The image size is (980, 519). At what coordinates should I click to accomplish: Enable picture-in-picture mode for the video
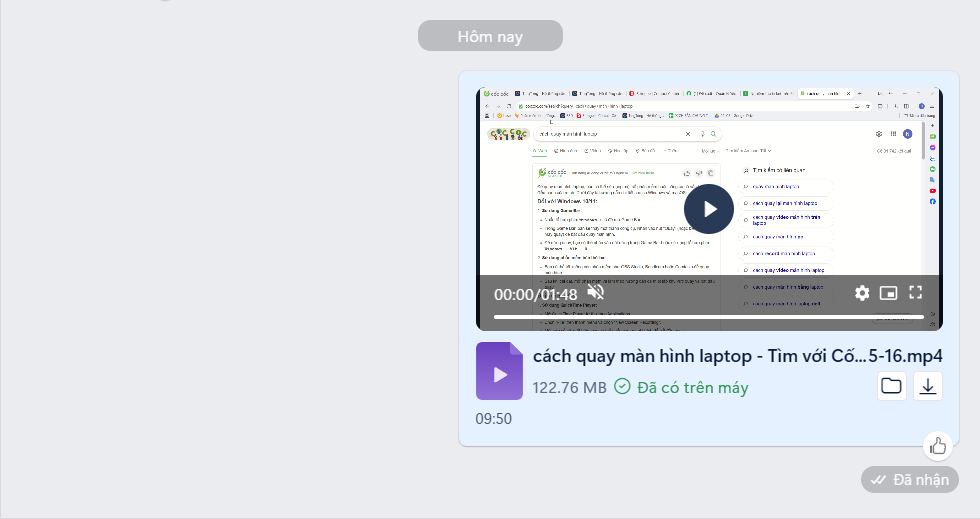[888, 293]
